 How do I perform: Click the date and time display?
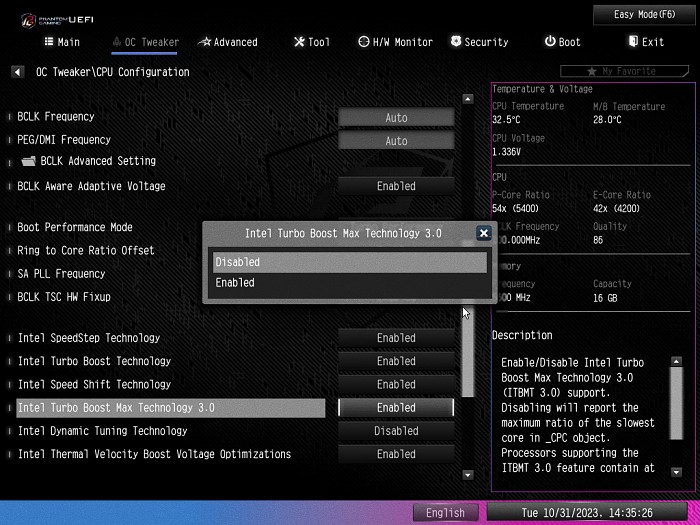tap(587, 512)
